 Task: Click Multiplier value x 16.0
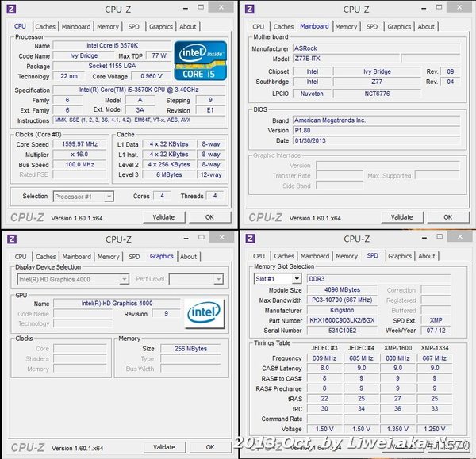point(80,155)
